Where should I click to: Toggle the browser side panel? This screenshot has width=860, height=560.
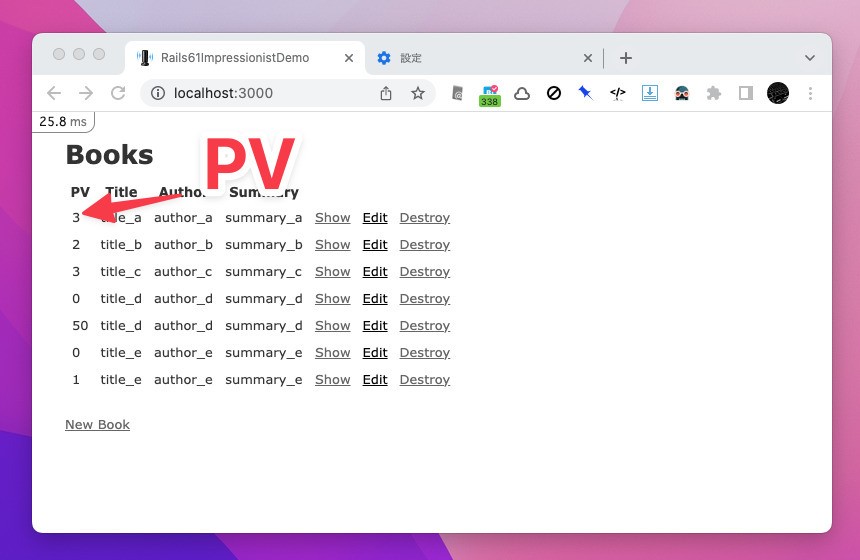746,93
